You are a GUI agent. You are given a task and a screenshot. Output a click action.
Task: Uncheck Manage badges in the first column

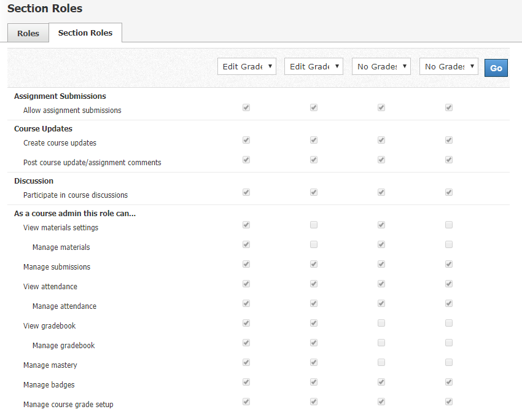[x=246, y=382]
